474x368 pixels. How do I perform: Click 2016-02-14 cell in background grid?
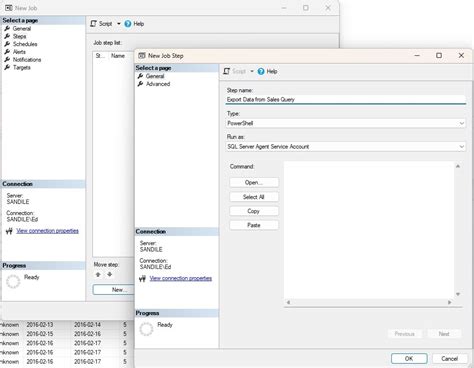click(x=87, y=325)
